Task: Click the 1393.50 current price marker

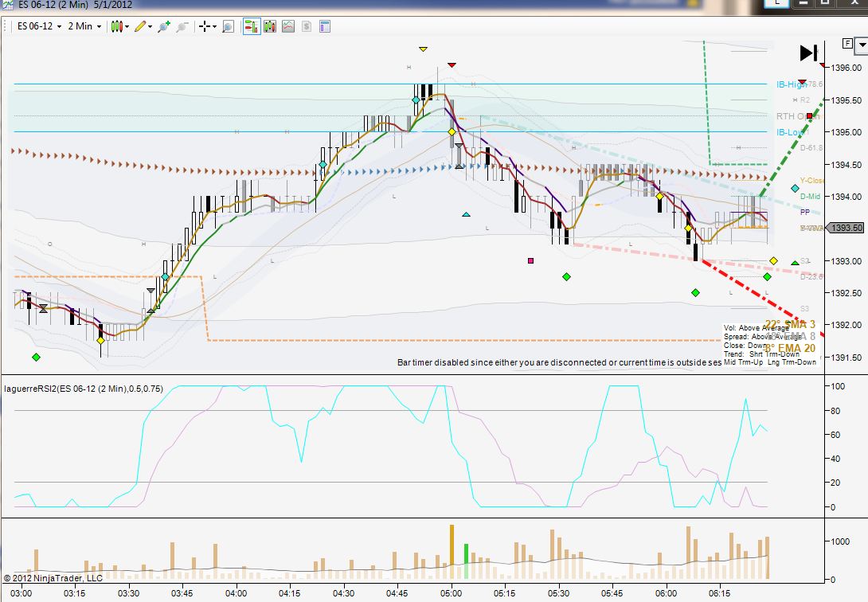Action: pos(845,228)
